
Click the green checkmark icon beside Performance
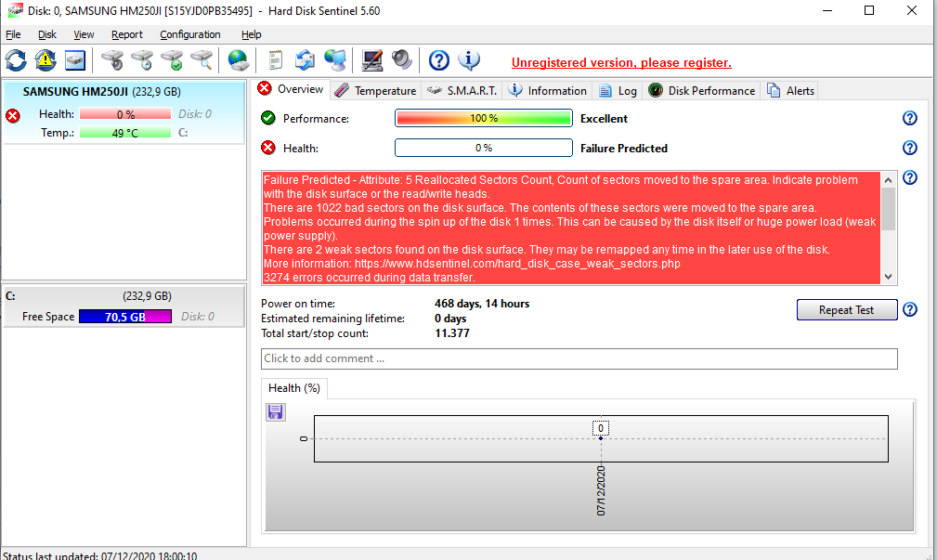tap(268, 118)
